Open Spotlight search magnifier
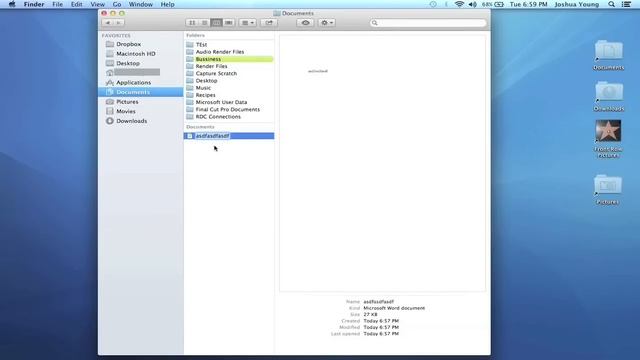Screen dimensions: 640x360 (611, 4)
